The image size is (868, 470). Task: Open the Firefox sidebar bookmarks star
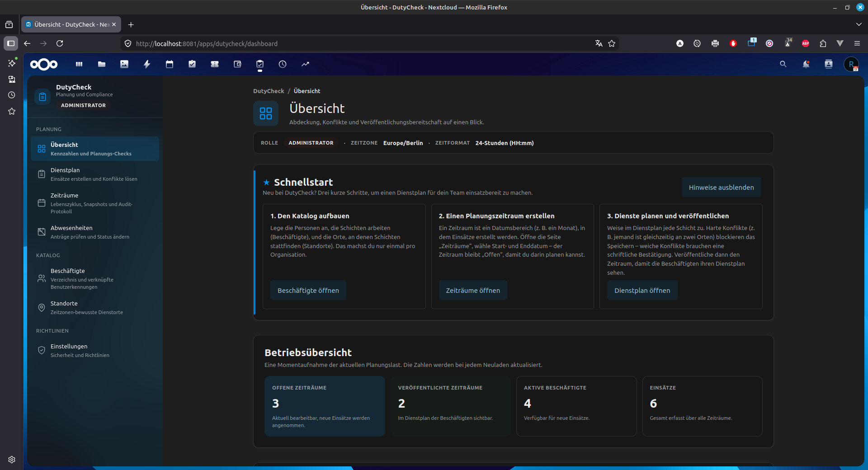pos(12,111)
